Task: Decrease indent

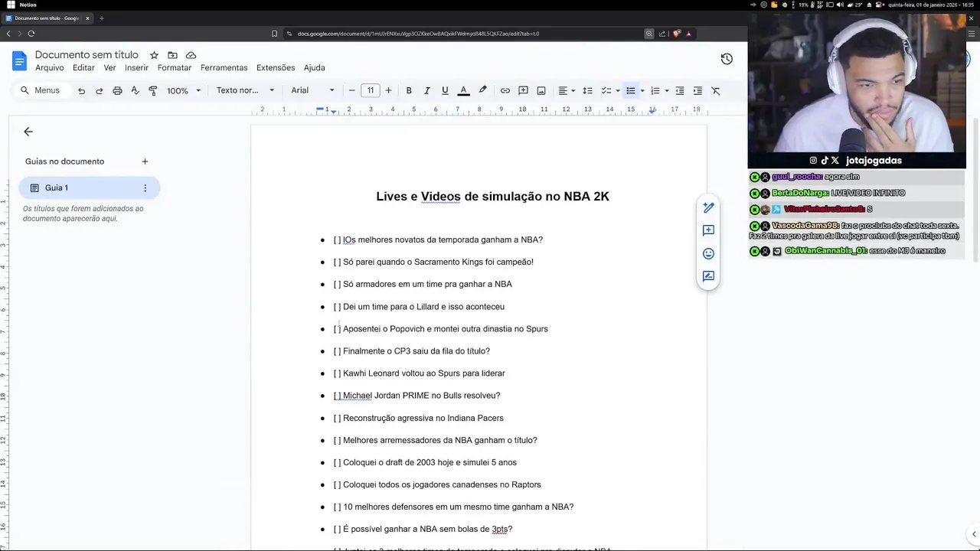Action: coord(679,90)
